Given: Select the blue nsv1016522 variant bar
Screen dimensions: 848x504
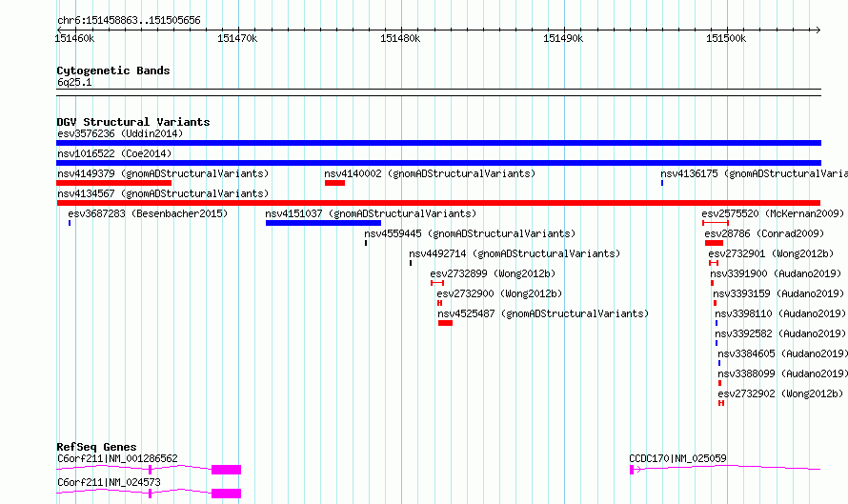Looking at the screenshot, I should 438,163.
